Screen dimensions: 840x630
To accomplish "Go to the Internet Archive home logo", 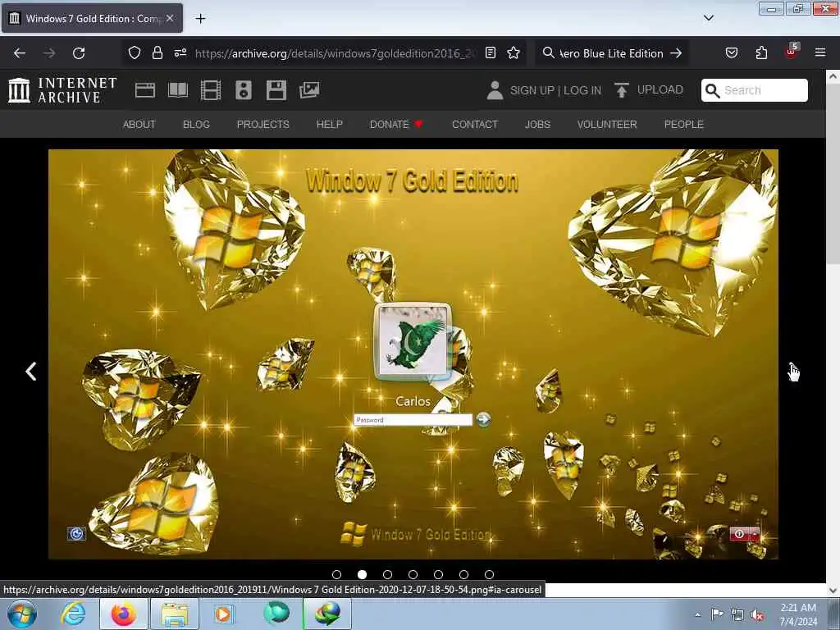I will click(62, 90).
